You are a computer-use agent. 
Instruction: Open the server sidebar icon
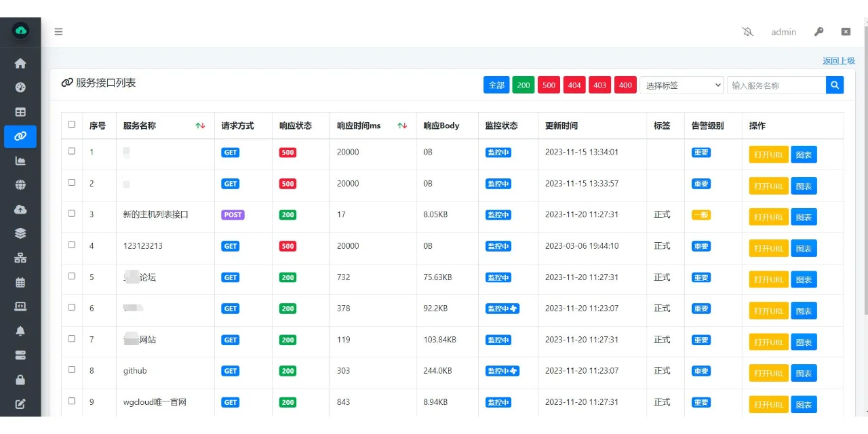click(x=20, y=355)
